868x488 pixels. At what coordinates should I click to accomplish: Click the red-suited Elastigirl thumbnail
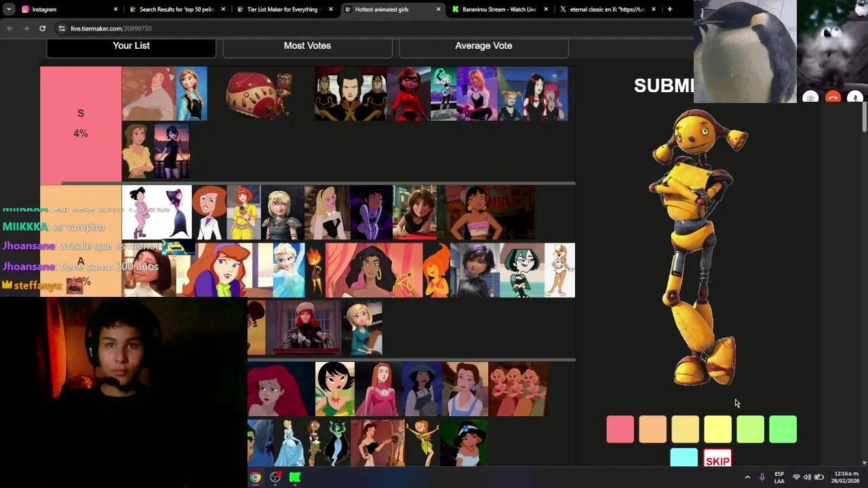pos(409,94)
